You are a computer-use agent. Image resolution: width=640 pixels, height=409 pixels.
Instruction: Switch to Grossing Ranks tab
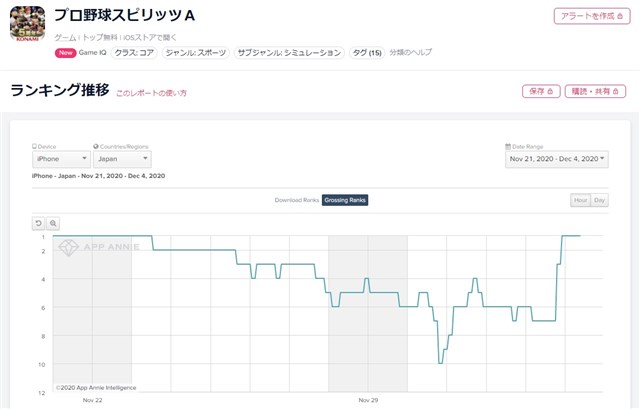click(345, 200)
